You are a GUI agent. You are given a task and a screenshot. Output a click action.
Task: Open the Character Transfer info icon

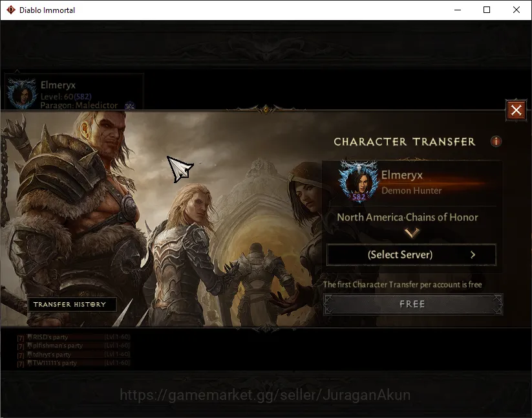coord(496,141)
